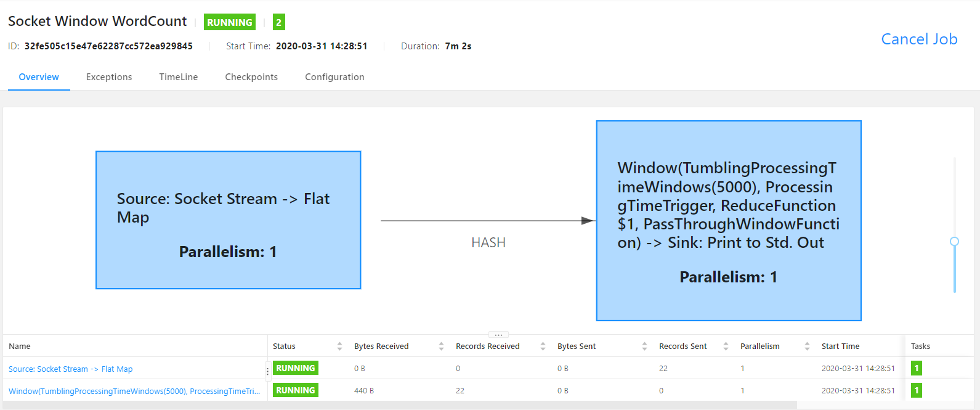Select the Source: Socket Stream graph node

coord(228,220)
